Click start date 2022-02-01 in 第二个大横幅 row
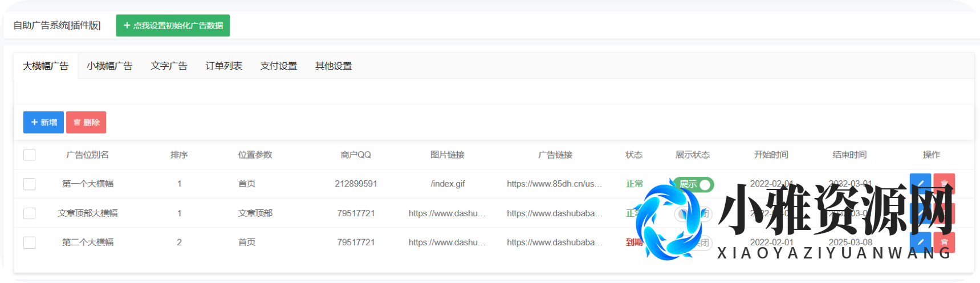This screenshot has width=980, height=283. (771, 242)
